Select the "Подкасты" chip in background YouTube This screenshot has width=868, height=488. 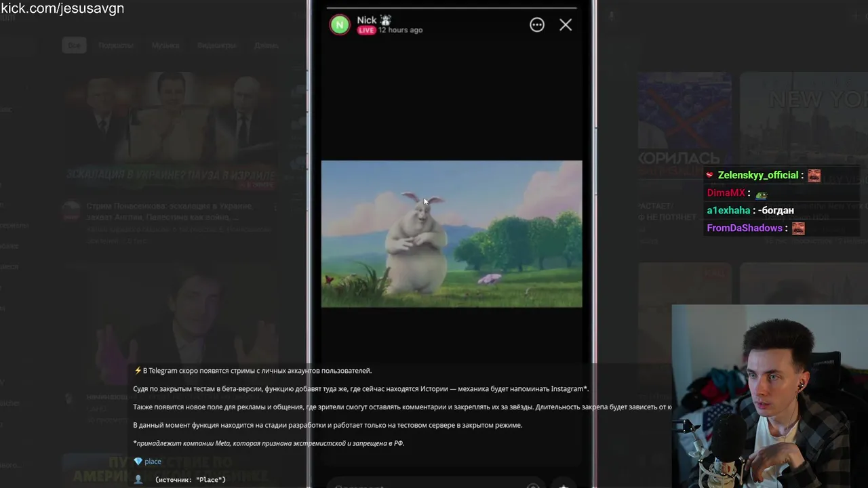(x=115, y=45)
